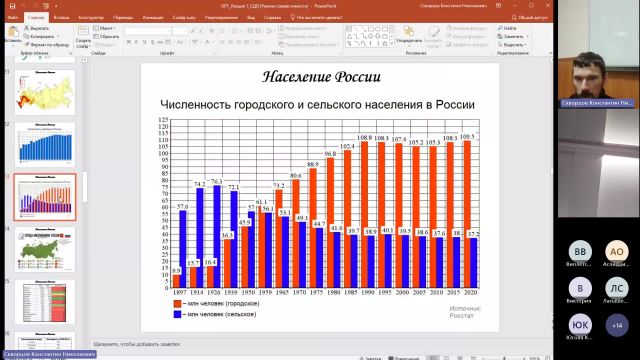
Task: Click the New Slide (Создать слайд) icon
Action: [x=83, y=31]
